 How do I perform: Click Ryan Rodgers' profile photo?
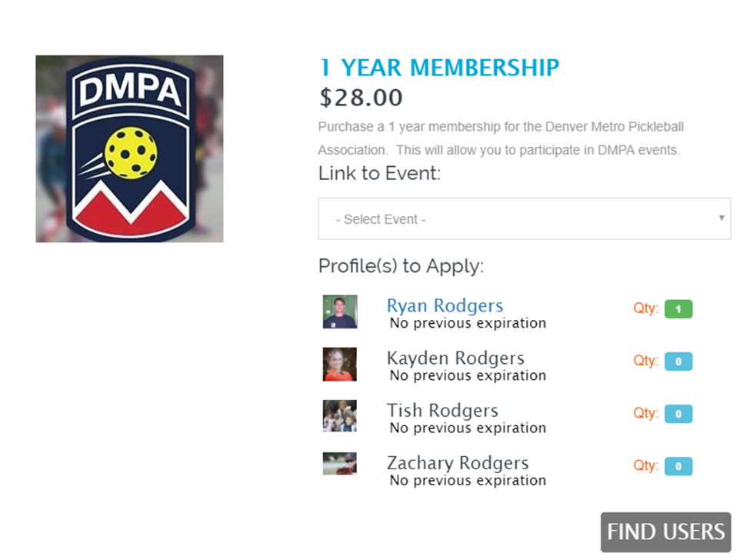(340, 312)
